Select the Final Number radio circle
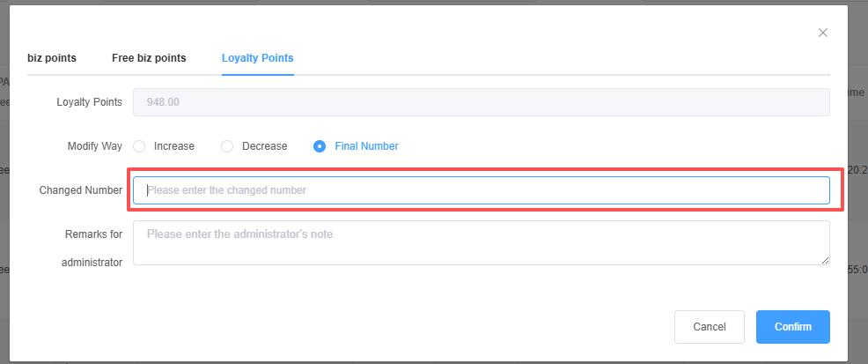This screenshot has height=364, width=868. tap(320, 146)
